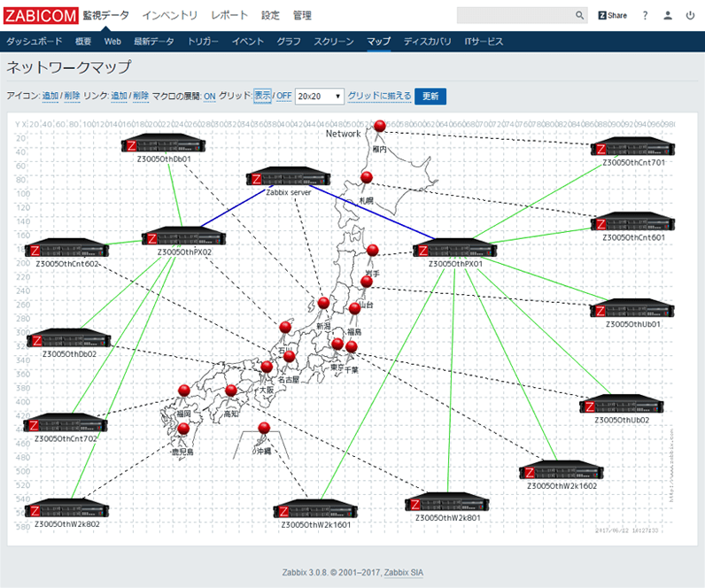The height and width of the screenshot is (588, 705).
Task: Select the Z3005OthCnt702 server icon
Action: tap(66, 423)
